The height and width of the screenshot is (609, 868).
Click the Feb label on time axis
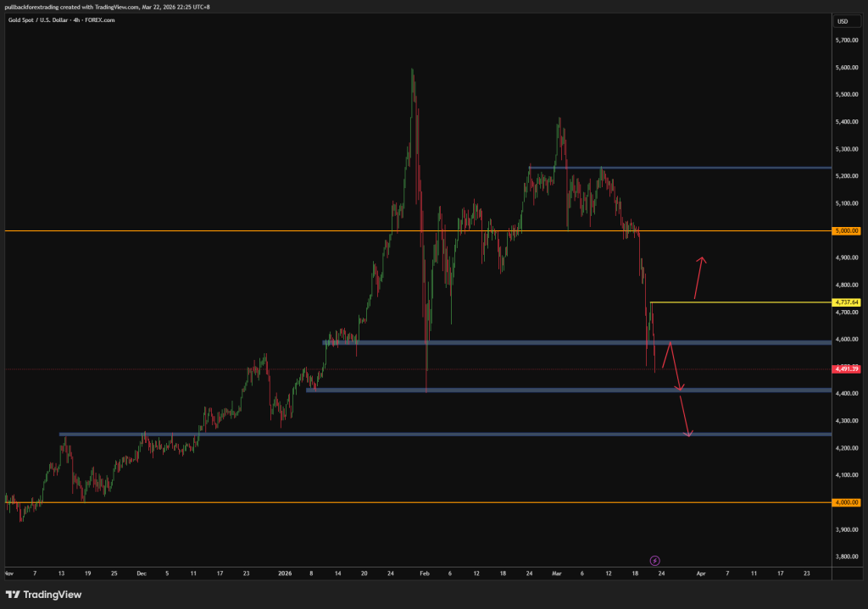tap(426, 573)
